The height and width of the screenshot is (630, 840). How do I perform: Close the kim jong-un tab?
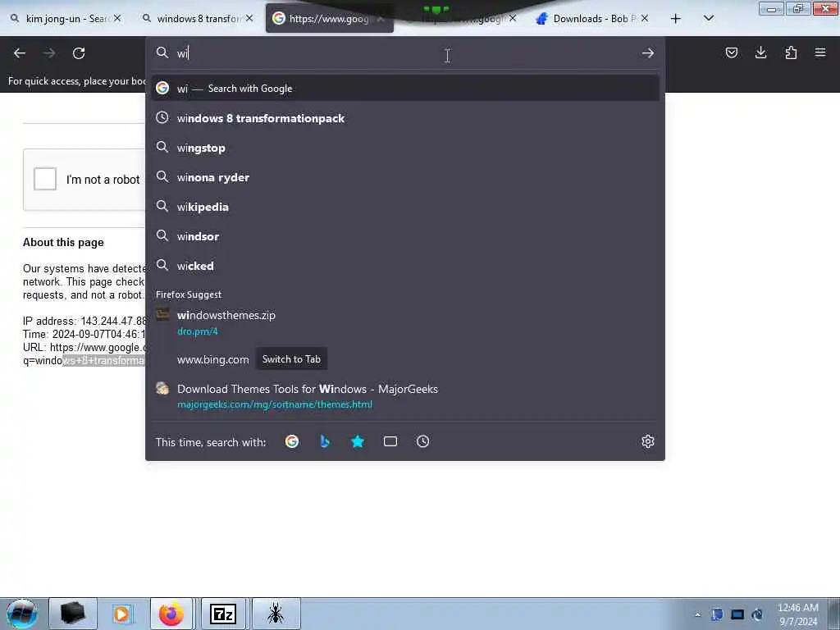pyautogui.click(x=117, y=18)
